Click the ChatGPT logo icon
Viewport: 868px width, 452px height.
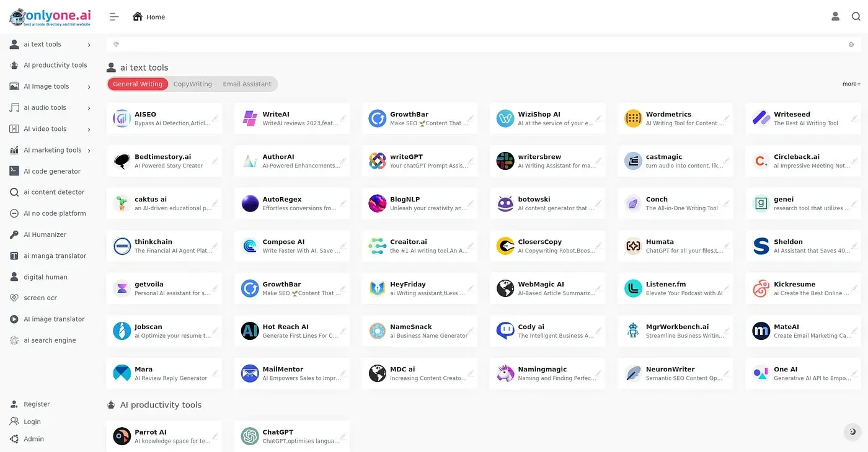coord(250,436)
